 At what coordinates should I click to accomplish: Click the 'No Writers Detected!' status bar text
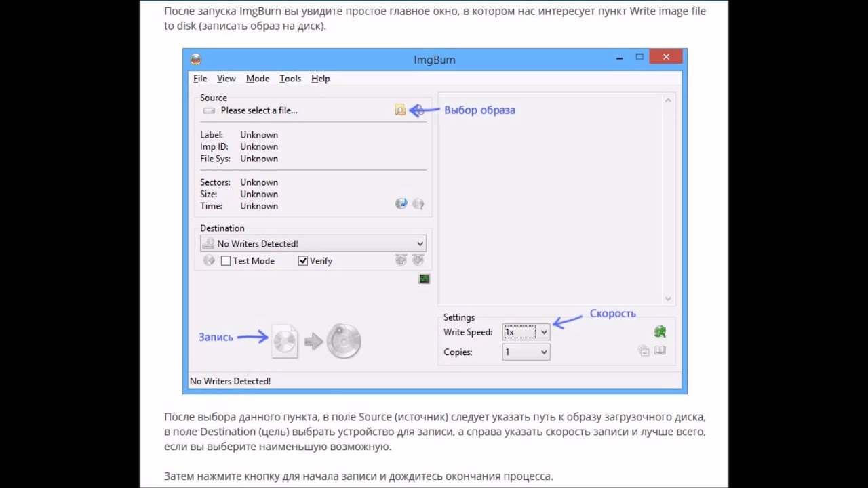pos(231,381)
